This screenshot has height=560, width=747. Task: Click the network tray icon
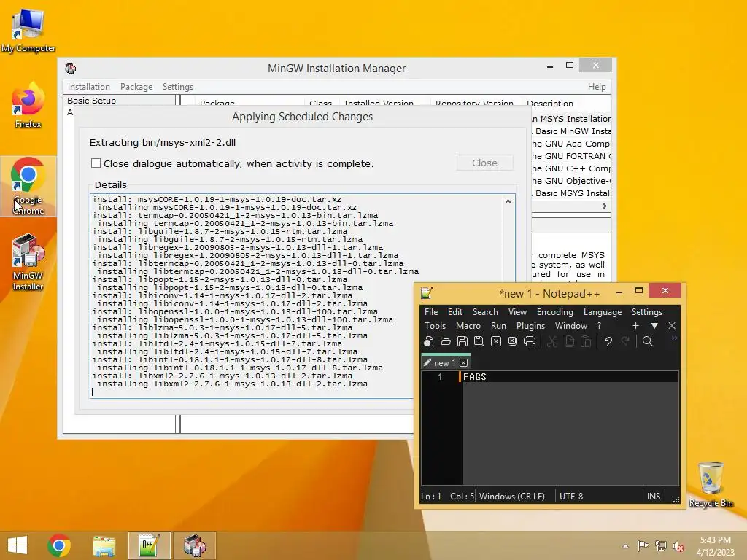pyautogui.click(x=661, y=546)
